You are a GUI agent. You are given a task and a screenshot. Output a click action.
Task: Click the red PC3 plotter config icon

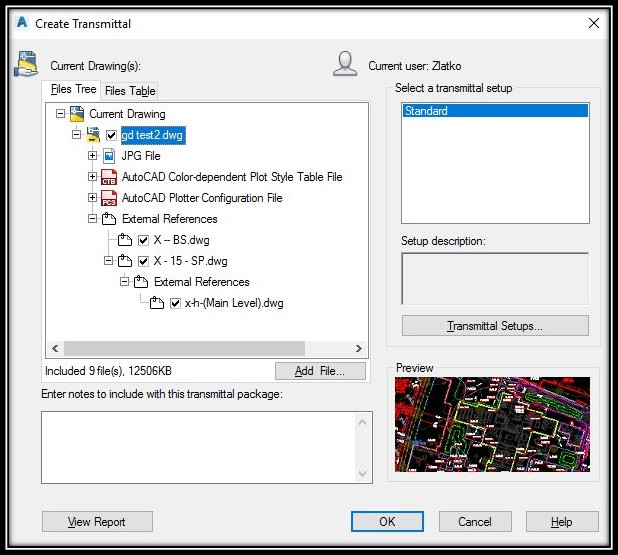(109, 198)
